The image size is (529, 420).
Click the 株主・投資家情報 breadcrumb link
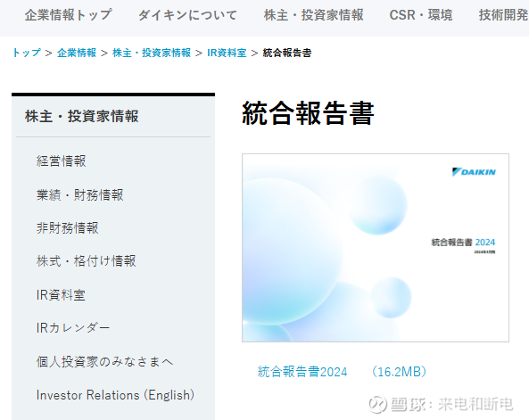pyautogui.click(x=152, y=53)
